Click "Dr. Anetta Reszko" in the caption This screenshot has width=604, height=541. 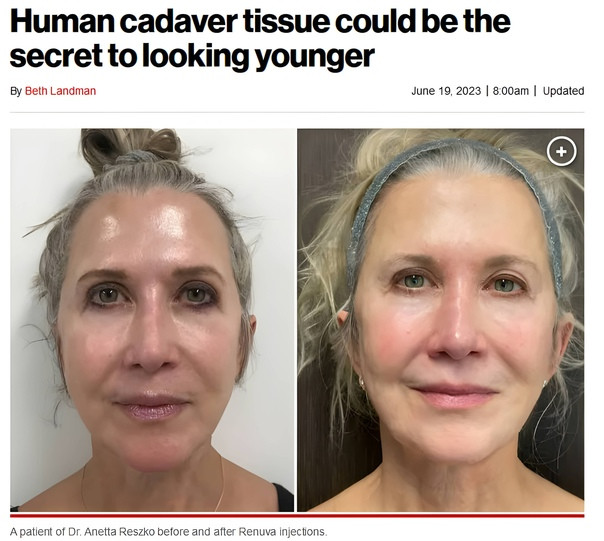(111, 532)
